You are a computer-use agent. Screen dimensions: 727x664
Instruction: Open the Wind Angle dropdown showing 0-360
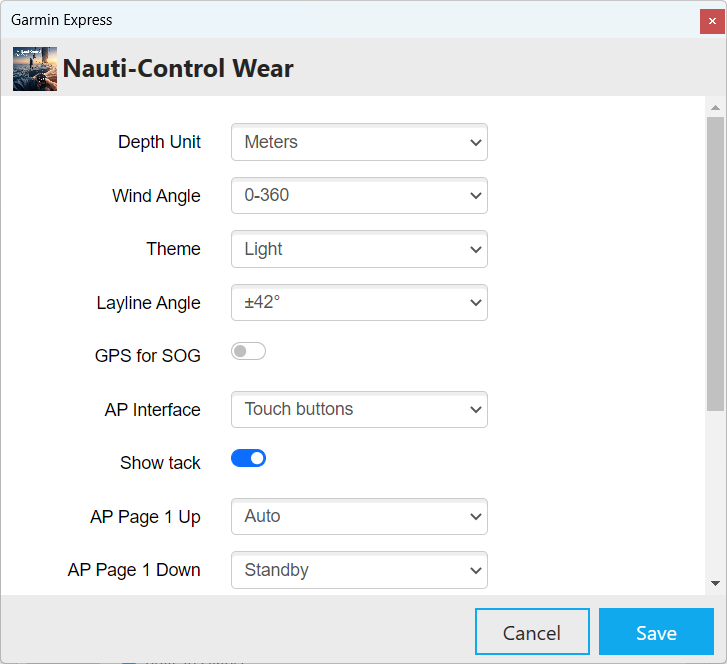[359, 196]
